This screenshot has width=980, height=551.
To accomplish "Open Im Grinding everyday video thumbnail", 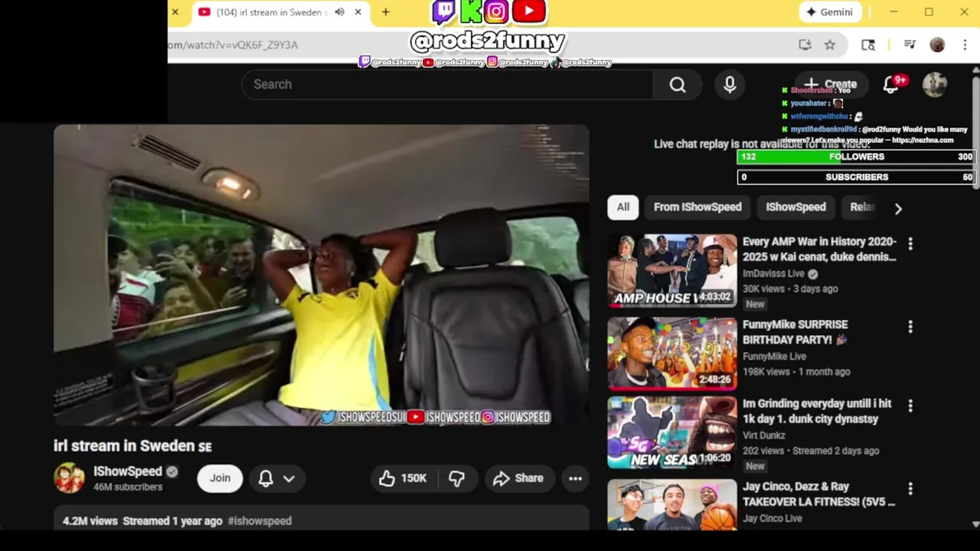I will pos(672,432).
